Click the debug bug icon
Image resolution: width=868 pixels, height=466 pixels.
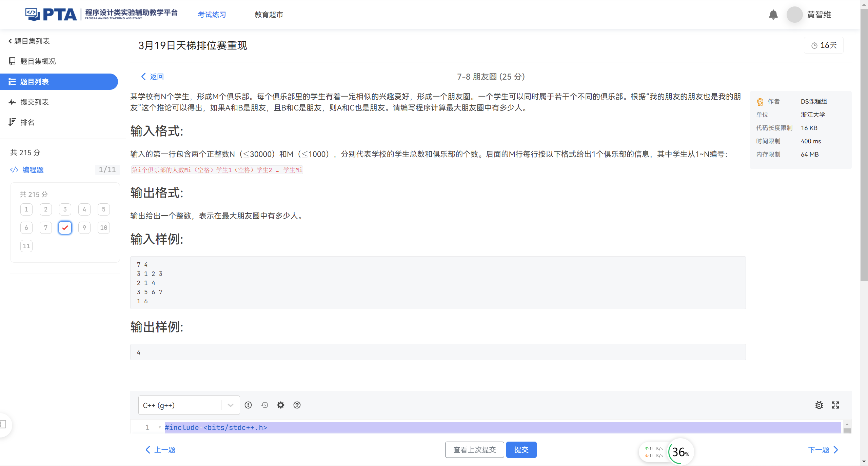coord(819,405)
